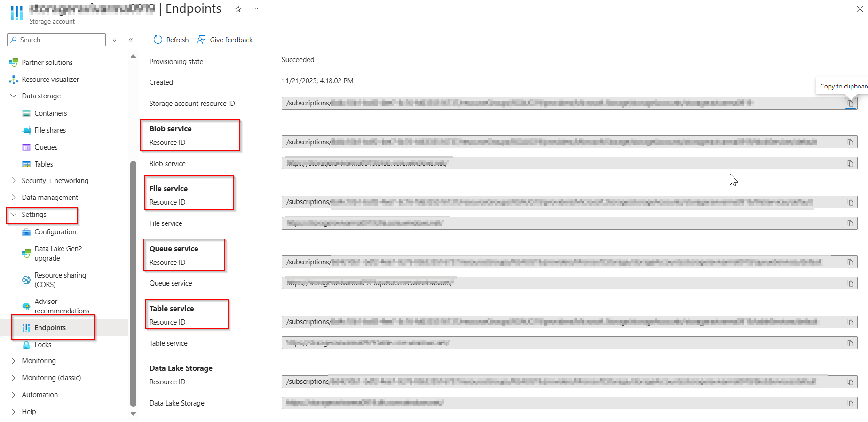
Task: Expand the Security + networking section
Action: 13,181
